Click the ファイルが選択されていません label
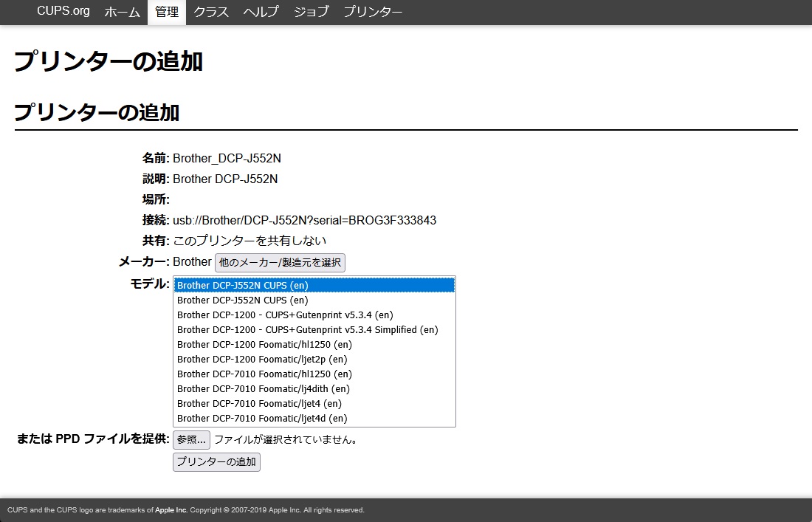 coord(286,440)
